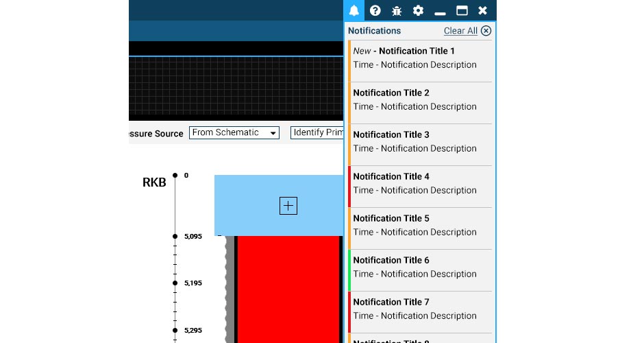The image size is (644, 343).
Task: Select Notification Title 1 entry
Action: [421, 58]
